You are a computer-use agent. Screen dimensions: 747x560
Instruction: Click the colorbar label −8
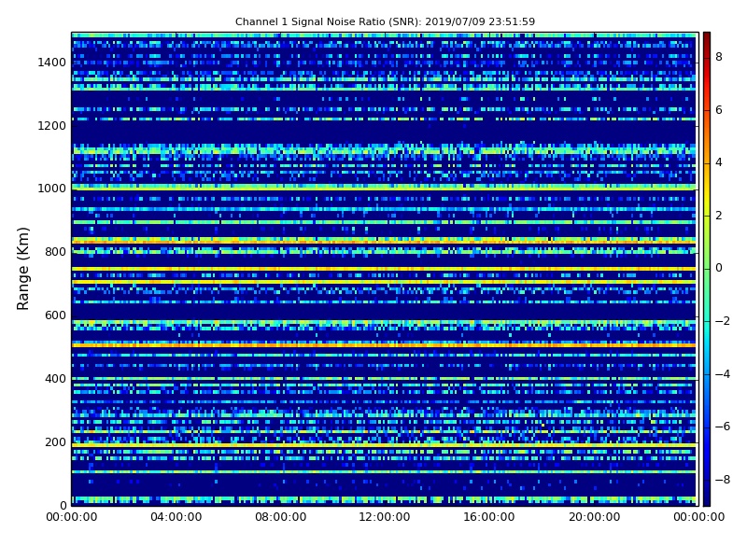[722, 480]
